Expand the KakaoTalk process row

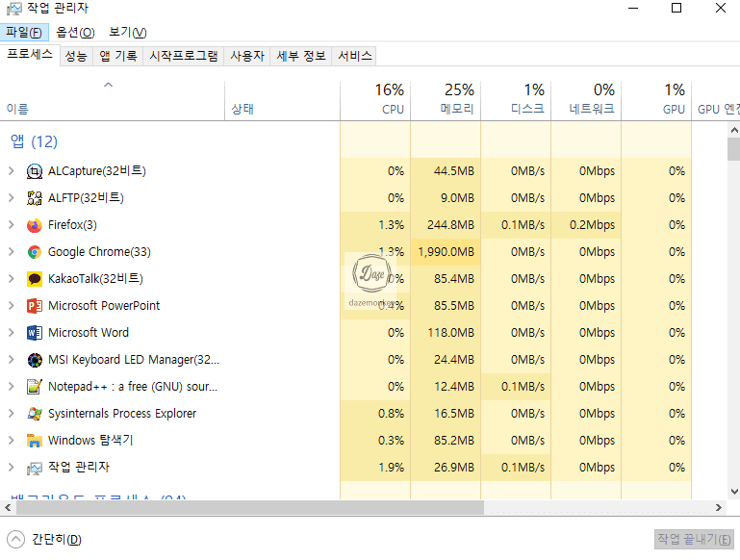pyautogui.click(x=12, y=279)
